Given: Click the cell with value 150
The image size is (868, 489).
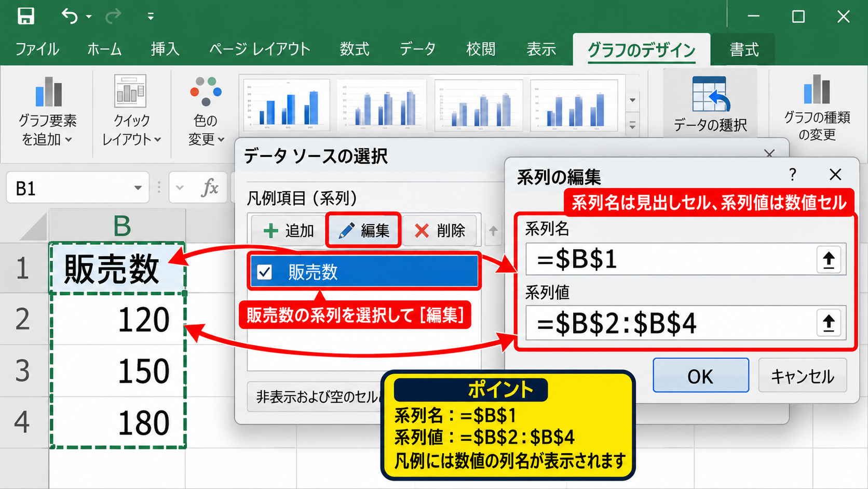Looking at the screenshot, I should click(x=117, y=371).
